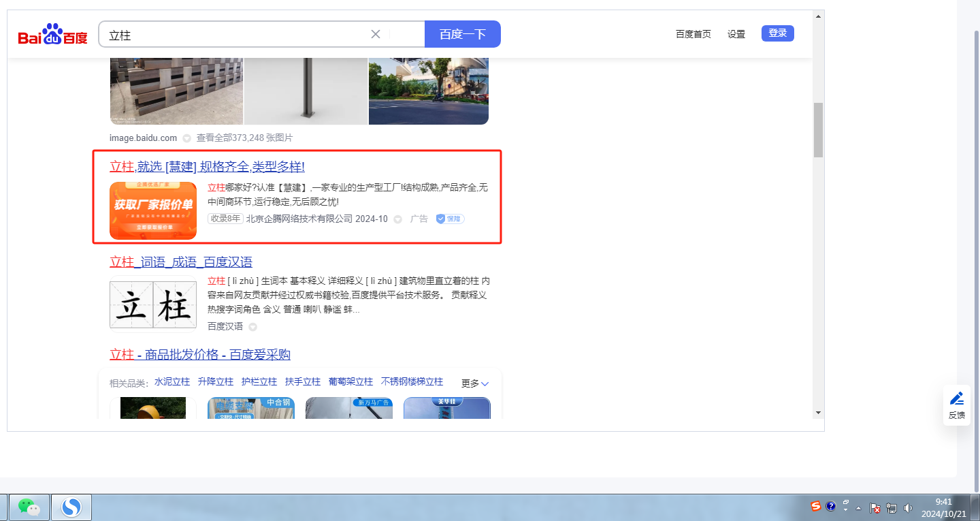Screen dimensions: 980x521
Task: Select the 升降立柱 category
Action: [216, 382]
